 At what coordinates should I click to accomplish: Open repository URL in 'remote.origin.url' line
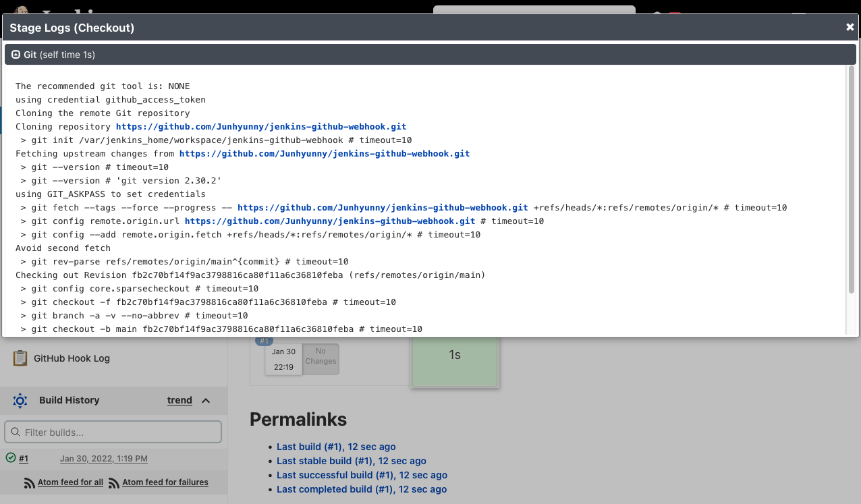330,221
